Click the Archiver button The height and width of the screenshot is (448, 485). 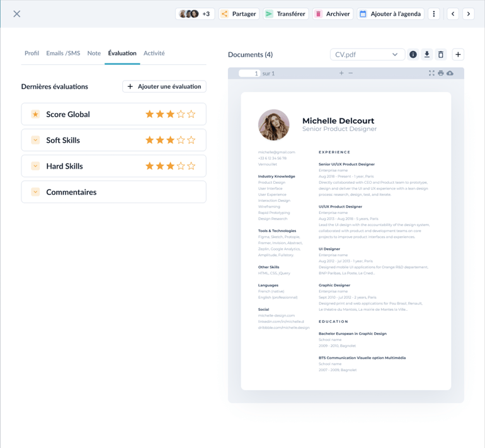[332, 14]
